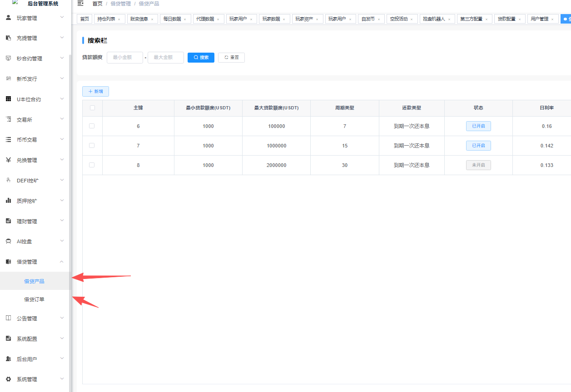Click the 新增 add button
571x392 pixels.
(x=95, y=92)
